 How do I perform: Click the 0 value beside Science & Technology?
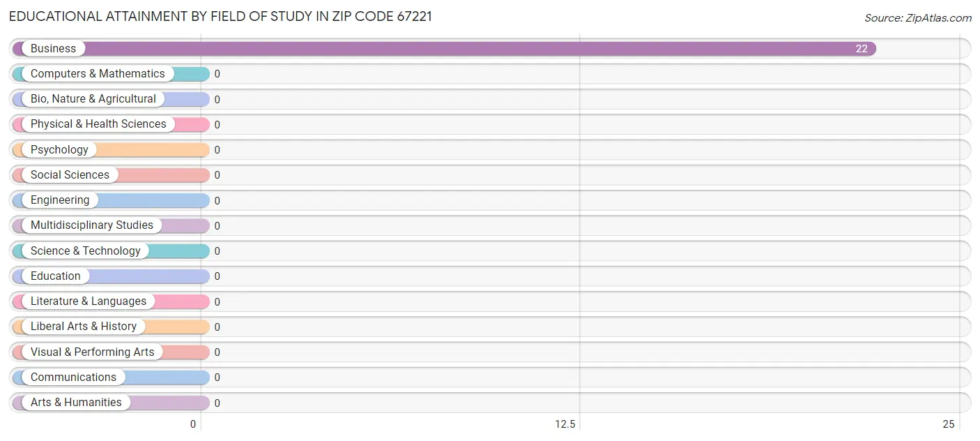pyautogui.click(x=217, y=251)
